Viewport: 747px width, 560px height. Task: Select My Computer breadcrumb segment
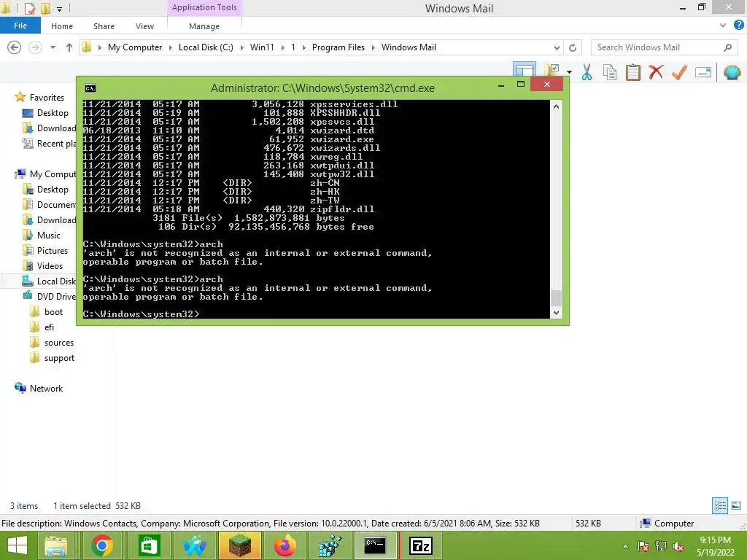tap(135, 47)
